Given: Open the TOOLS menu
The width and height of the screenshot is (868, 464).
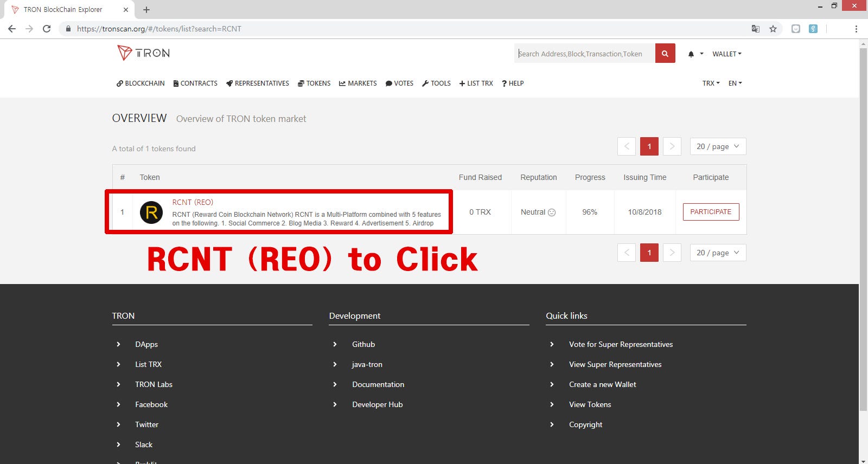Looking at the screenshot, I should click(x=437, y=83).
